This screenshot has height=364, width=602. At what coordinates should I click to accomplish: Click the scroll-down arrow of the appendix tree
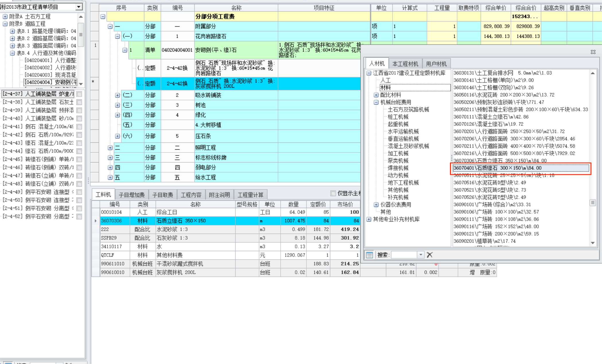pos(81,84)
